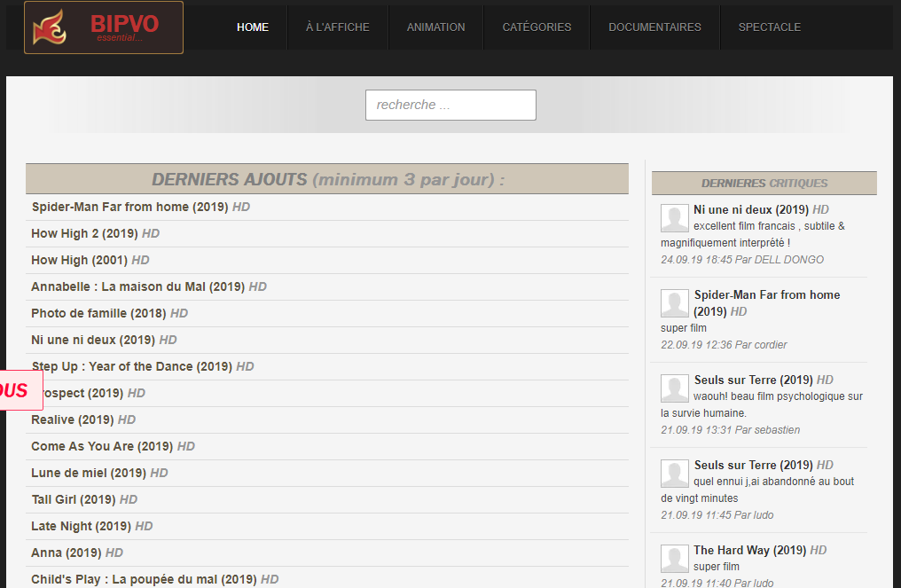
Task: Navigate to DOCUMENTAIRES
Action: pos(654,27)
